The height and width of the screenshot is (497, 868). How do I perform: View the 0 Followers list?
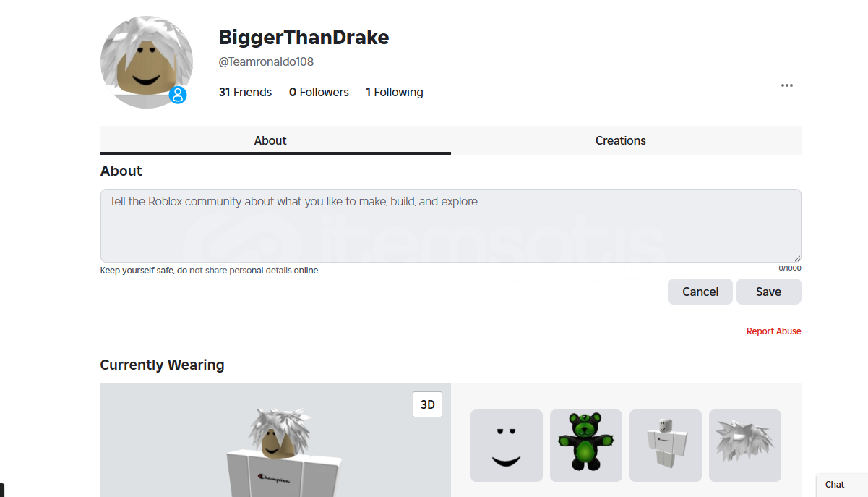click(319, 92)
